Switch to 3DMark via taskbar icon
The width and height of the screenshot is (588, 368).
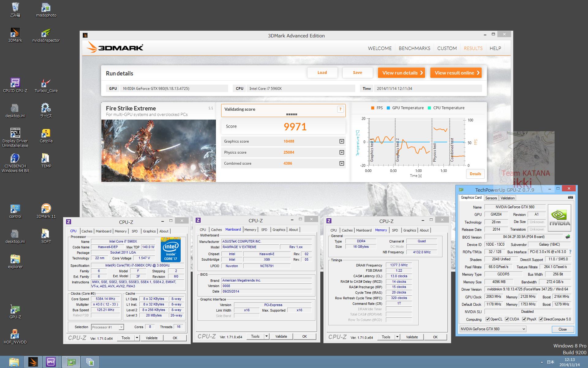33,362
